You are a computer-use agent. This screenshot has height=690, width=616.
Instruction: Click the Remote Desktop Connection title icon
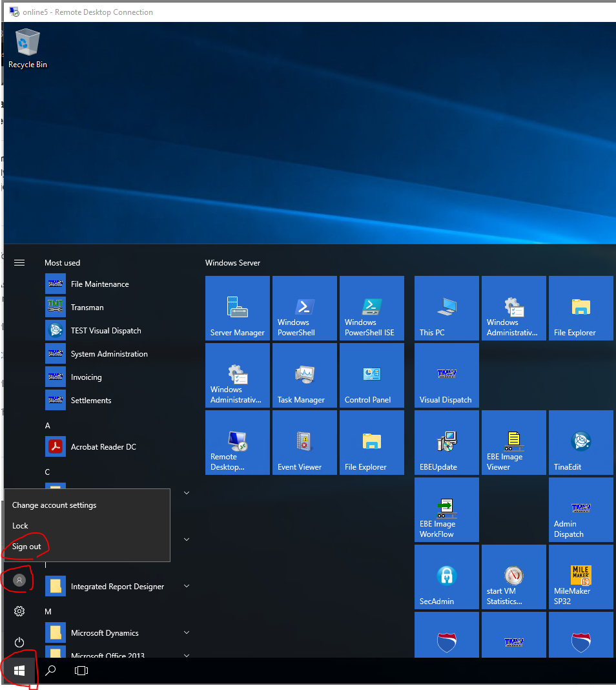[14, 12]
